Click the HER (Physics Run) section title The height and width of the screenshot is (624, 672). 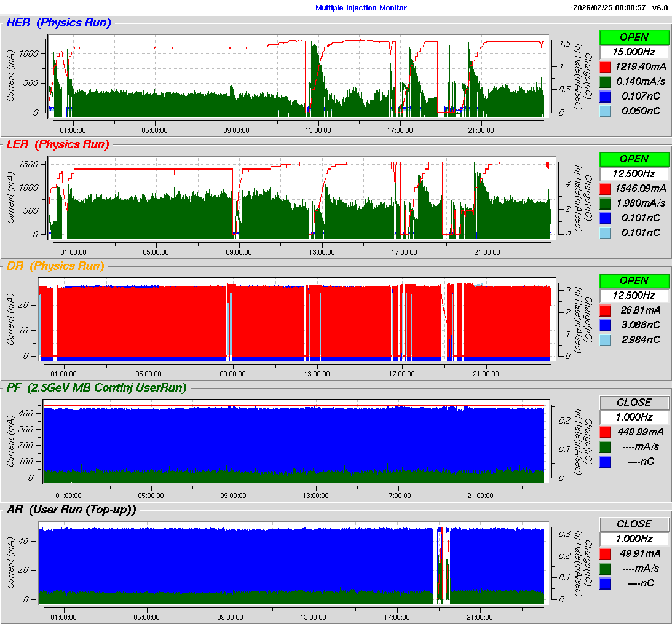point(58,23)
